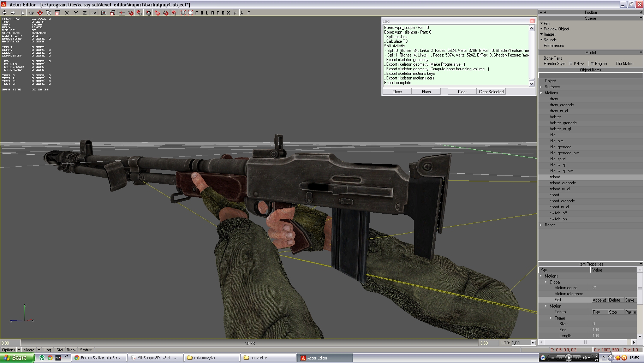Click zoom extents box icon

click(183, 13)
